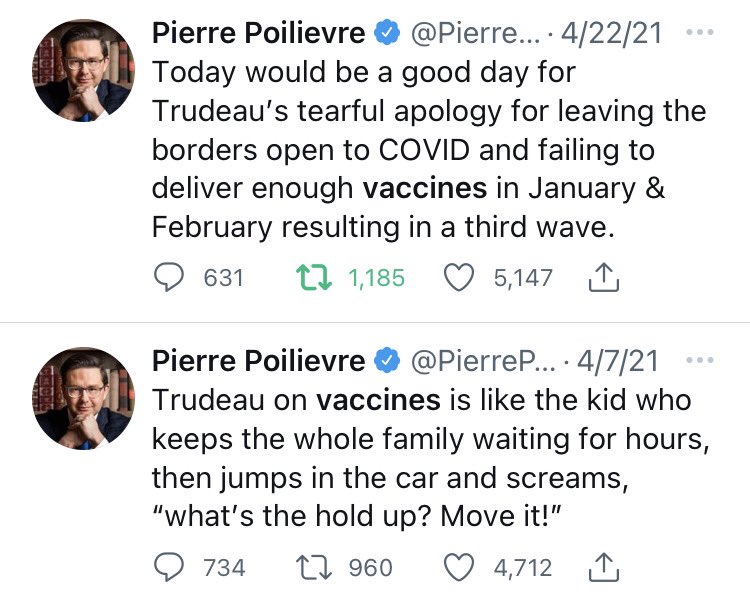Click the @Pierre... handle on first tweet
Image resolution: width=750 pixels, height=608 pixels.
click(x=474, y=33)
